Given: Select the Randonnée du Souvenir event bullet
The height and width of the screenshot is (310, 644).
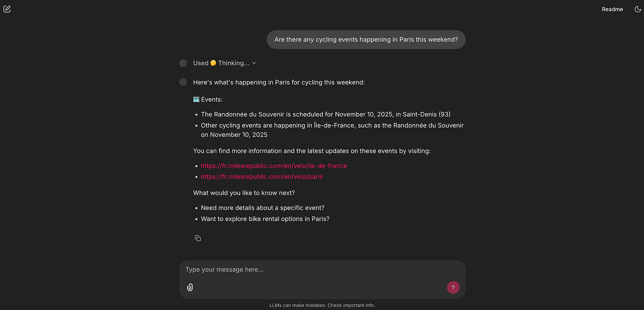Looking at the screenshot, I should pos(325,114).
